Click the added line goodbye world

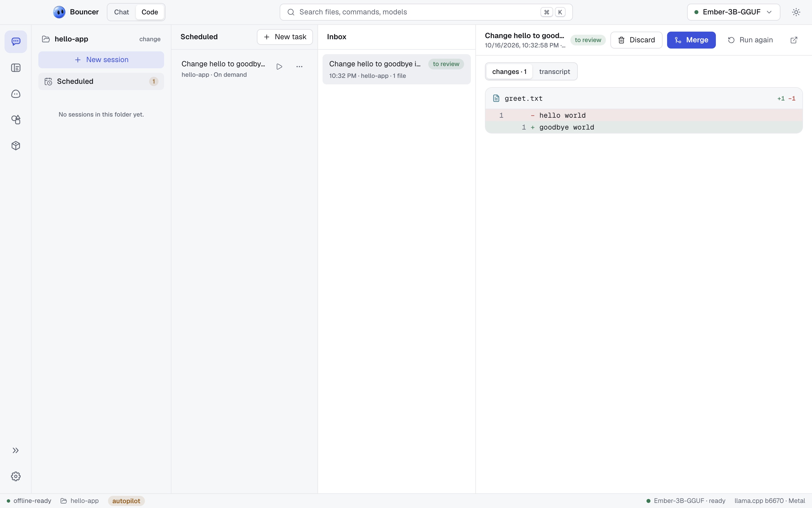pyautogui.click(x=644, y=127)
